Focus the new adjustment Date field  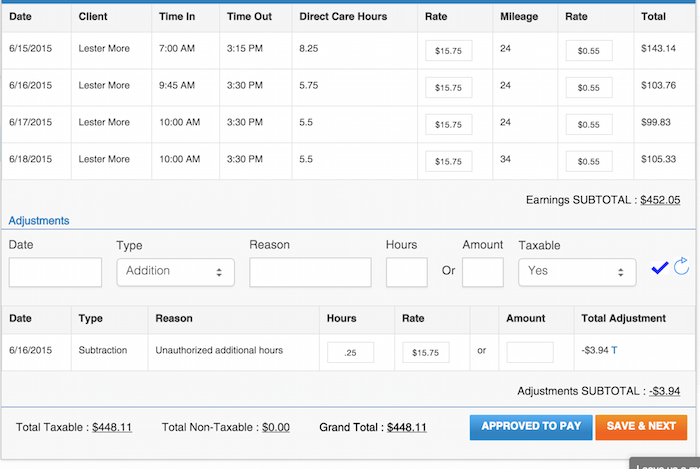pos(55,272)
